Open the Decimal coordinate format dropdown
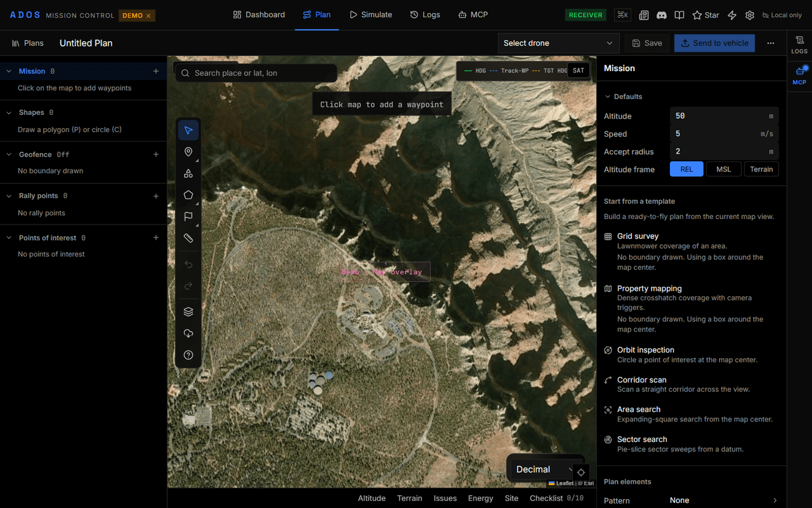The height and width of the screenshot is (508, 812). 546,469
